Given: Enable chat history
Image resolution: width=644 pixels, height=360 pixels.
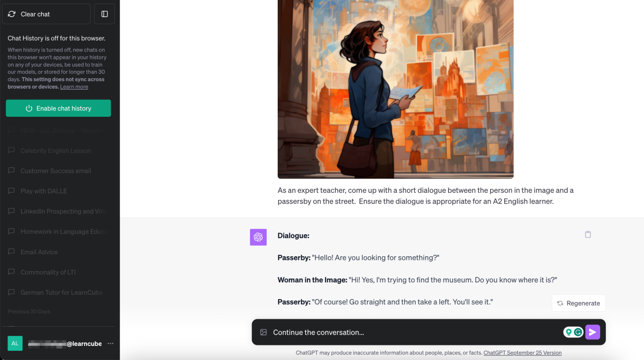Looking at the screenshot, I should pyautogui.click(x=58, y=108).
